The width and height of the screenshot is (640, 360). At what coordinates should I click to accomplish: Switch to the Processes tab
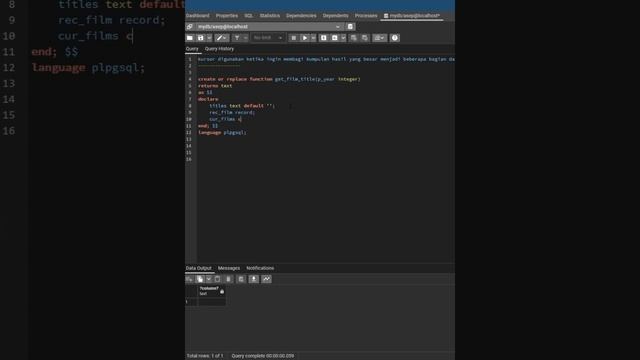pos(366,16)
